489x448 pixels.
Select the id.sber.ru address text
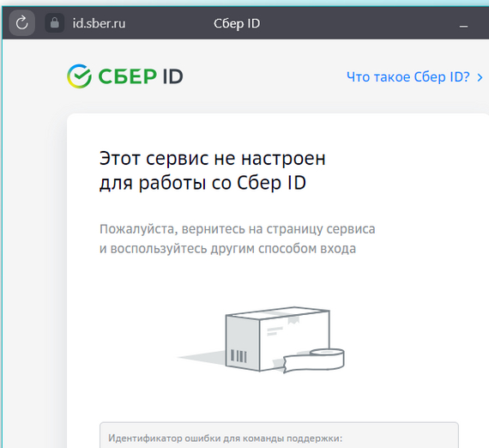click(x=99, y=23)
